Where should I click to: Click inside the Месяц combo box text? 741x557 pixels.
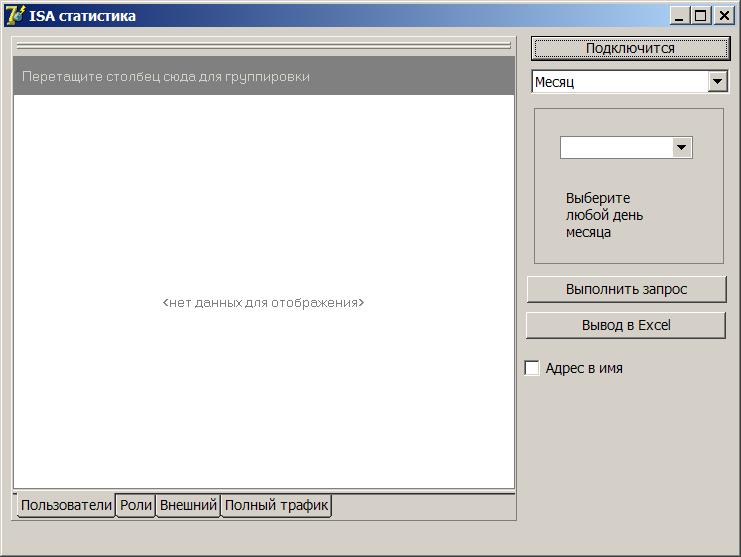click(x=618, y=82)
